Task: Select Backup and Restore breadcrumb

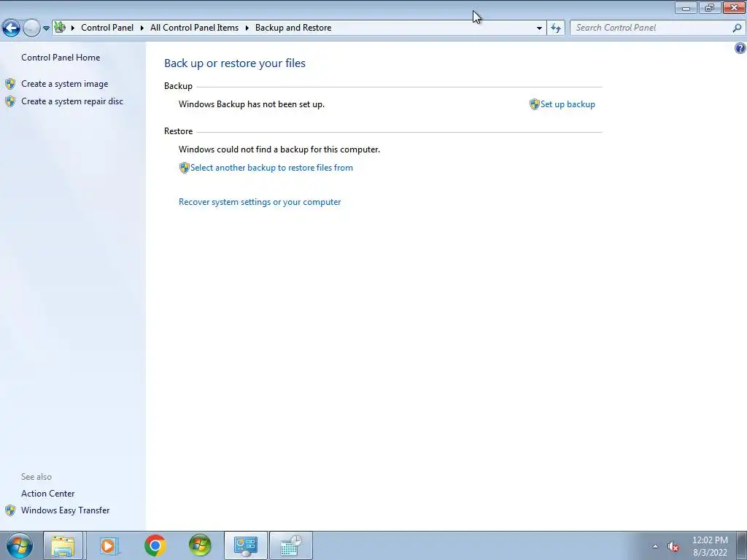Action: pos(293,28)
